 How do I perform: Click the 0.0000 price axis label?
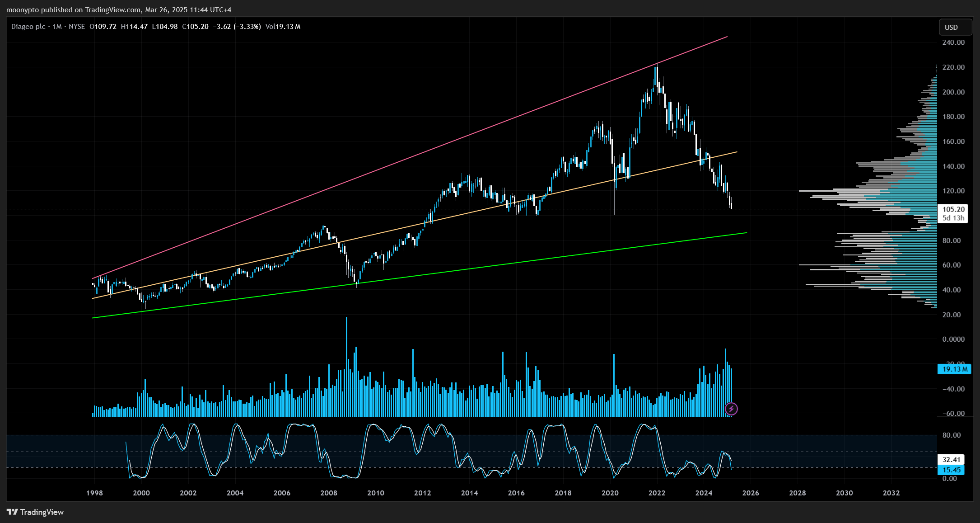click(953, 339)
